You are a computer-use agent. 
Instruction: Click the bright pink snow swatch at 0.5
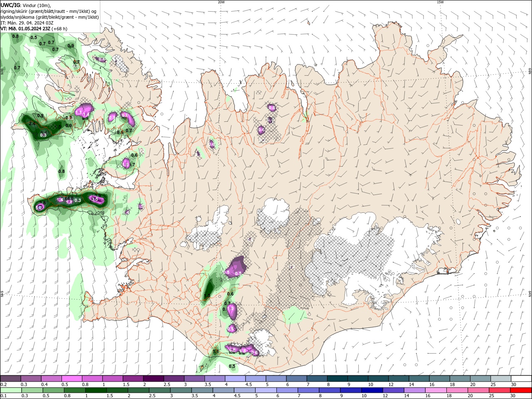[x=71, y=379]
